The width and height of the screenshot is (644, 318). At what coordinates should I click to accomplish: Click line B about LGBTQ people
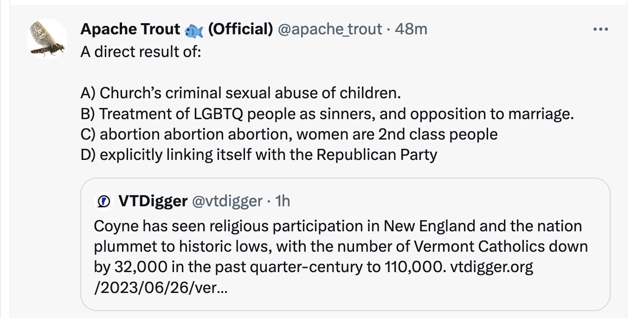click(327, 114)
